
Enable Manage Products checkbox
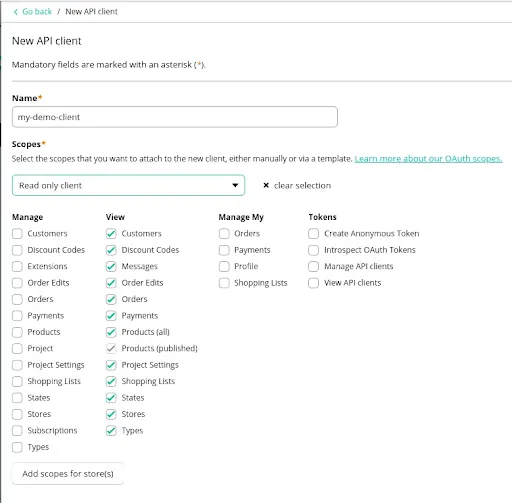tap(17, 332)
